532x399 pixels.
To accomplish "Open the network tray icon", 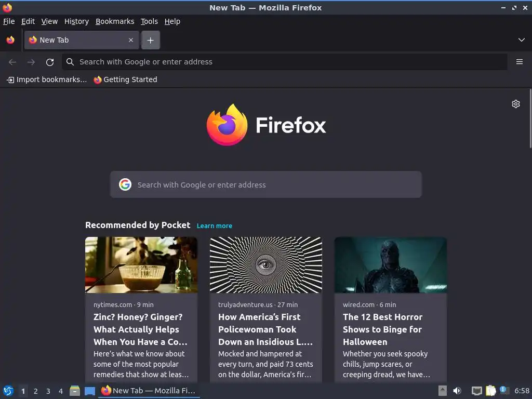I will [x=477, y=391].
